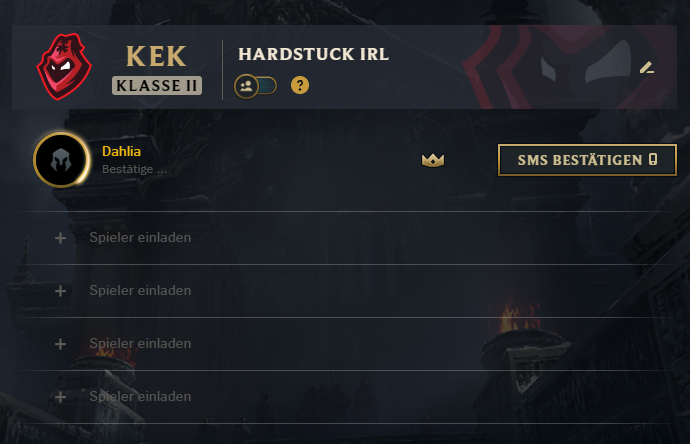Click the plus icon in third invite row
690x444 pixels.
tap(60, 344)
